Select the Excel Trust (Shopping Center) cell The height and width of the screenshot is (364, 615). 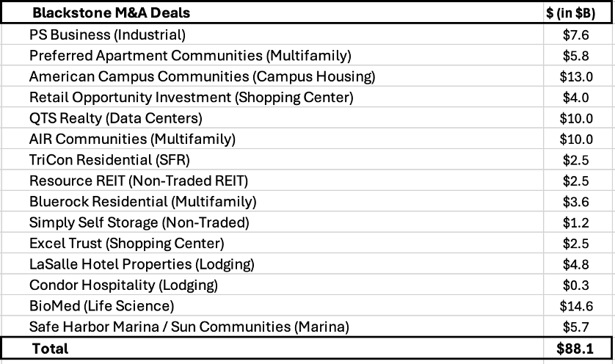tap(272, 243)
